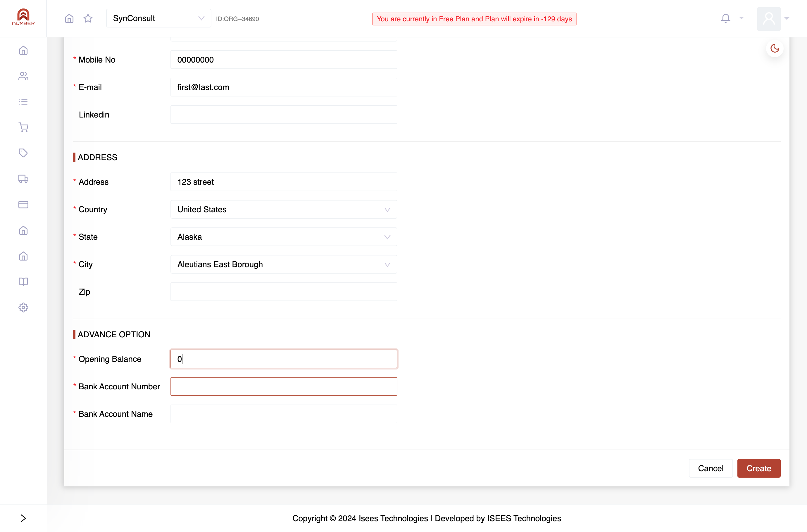
Task: Expand the user profile dropdown arrow
Action: 787,19
